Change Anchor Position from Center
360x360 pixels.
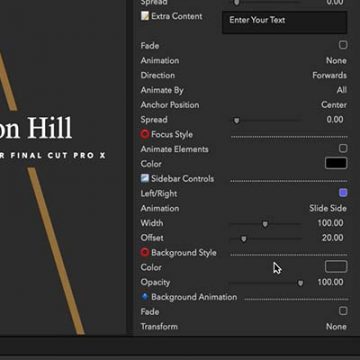coord(334,105)
